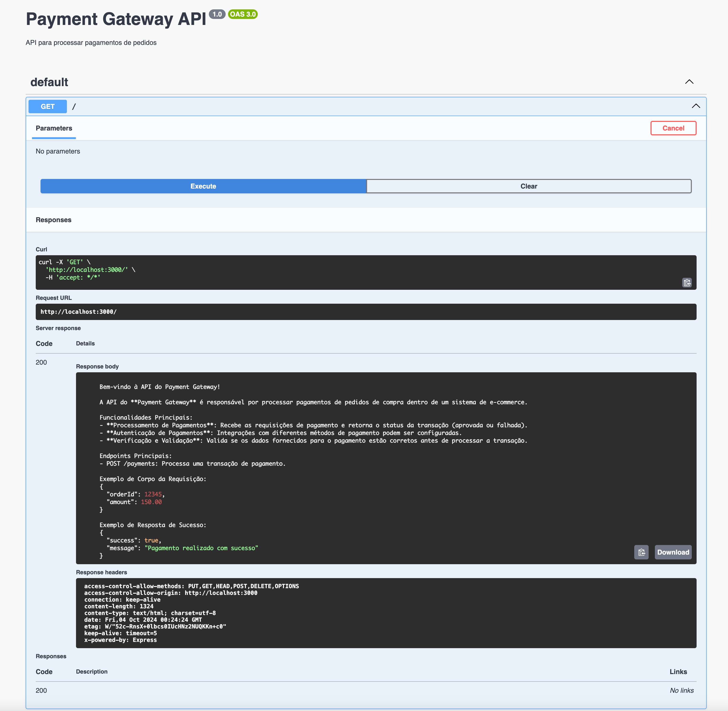Click the Description column header
Image resolution: width=728 pixels, height=711 pixels.
click(x=92, y=671)
